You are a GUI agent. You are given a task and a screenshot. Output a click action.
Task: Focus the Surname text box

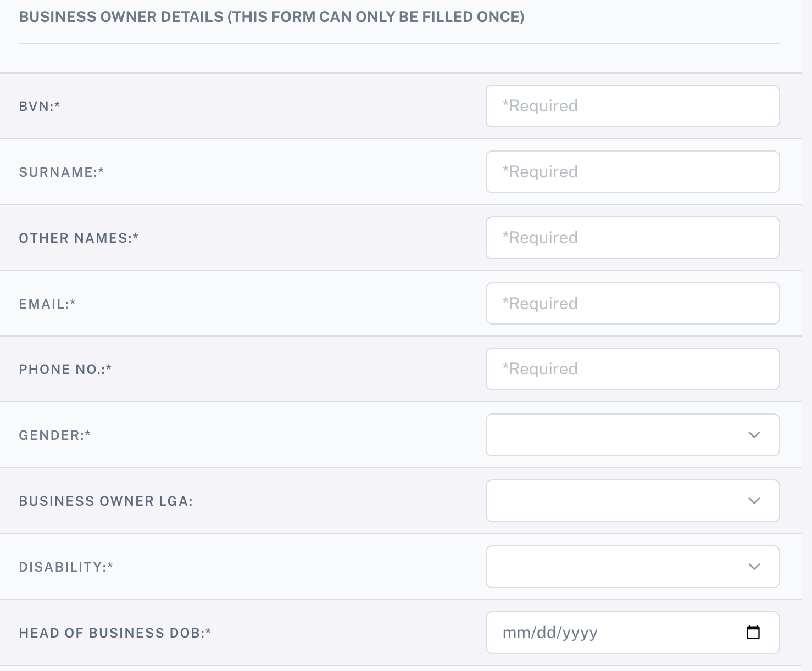(632, 172)
